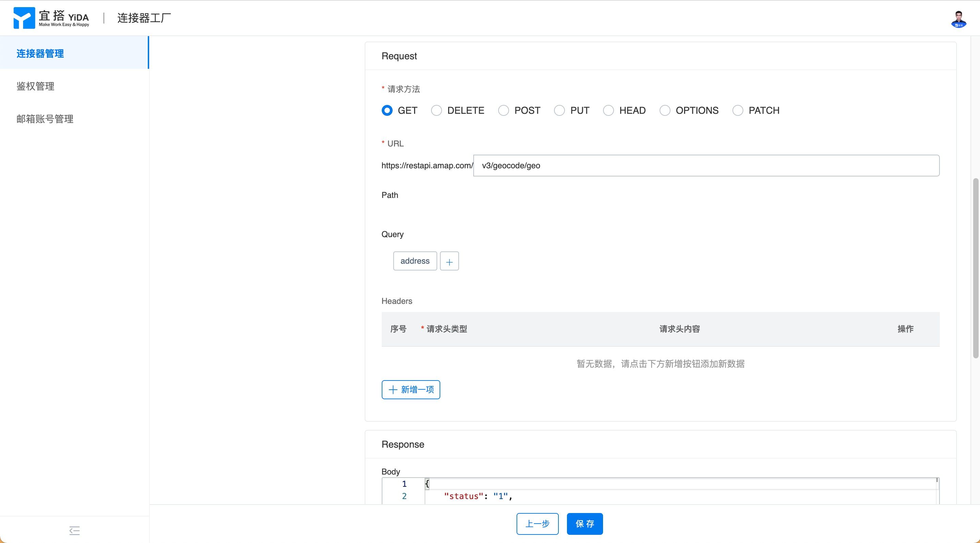980x543 pixels.
Task: Click the 请求头内容 column header
Action: pyautogui.click(x=679, y=329)
